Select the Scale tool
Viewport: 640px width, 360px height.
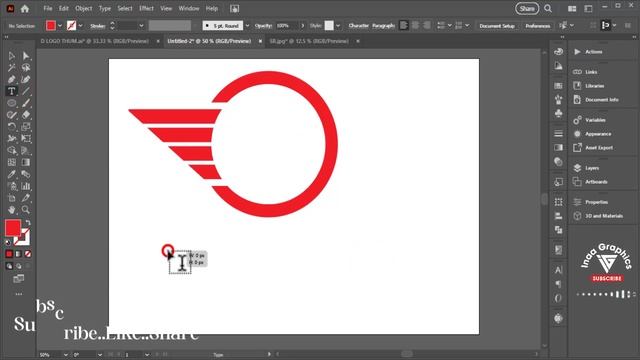[26, 127]
